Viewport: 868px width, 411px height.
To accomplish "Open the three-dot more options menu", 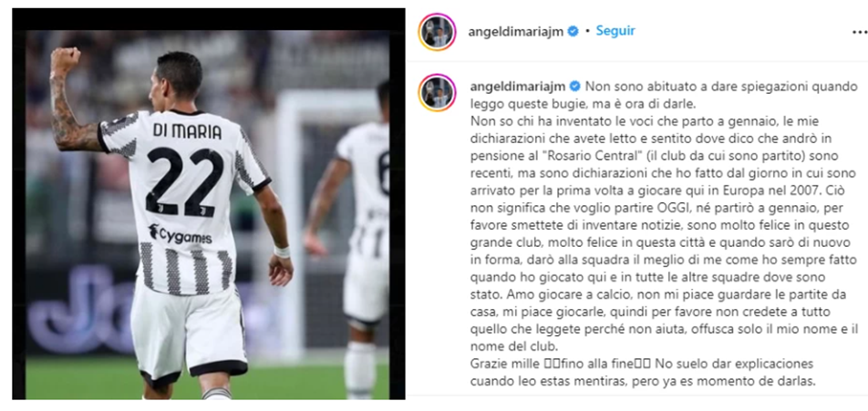I will pos(860,32).
